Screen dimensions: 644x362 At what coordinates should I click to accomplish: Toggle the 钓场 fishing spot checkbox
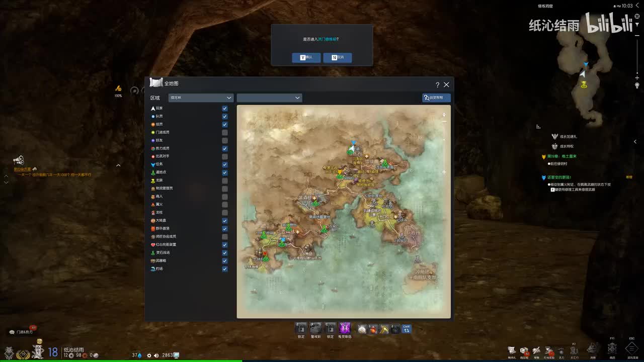click(x=225, y=269)
